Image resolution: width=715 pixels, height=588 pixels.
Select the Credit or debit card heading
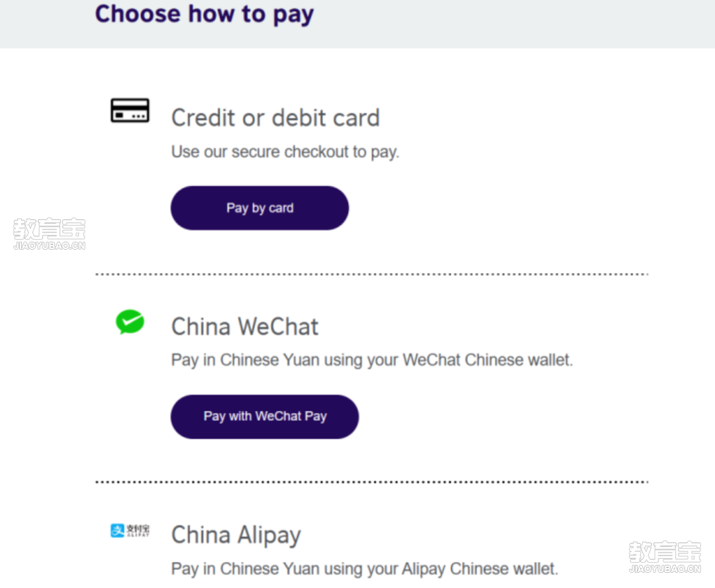pyautogui.click(x=275, y=118)
